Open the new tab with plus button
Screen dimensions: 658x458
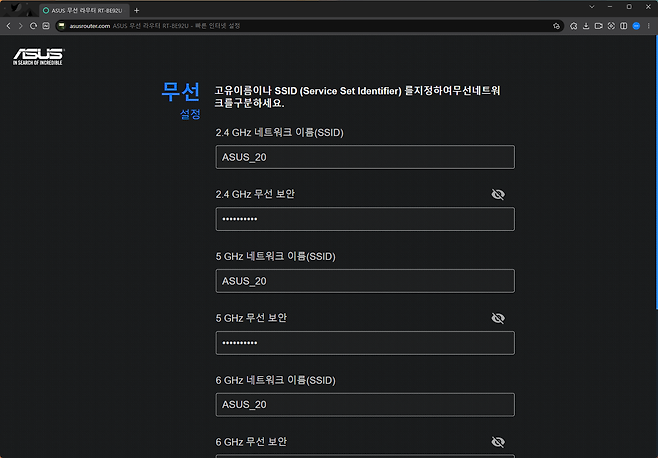pyautogui.click(x=137, y=10)
